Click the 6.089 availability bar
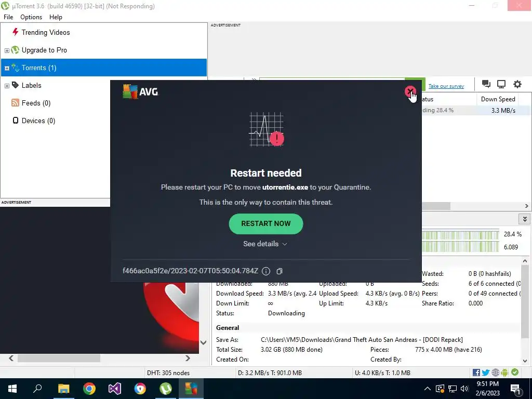 pyautogui.click(x=460, y=247)
